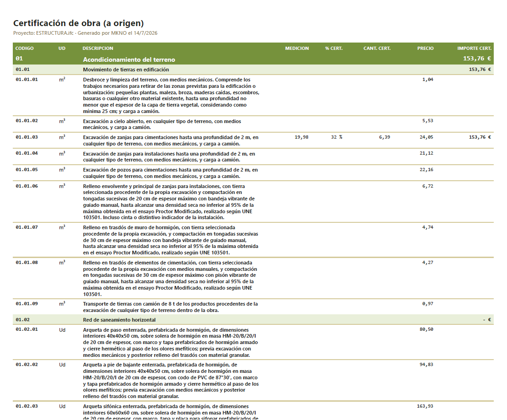Click price 4,27
Image resolution: width=507 pixels, height=420 pixels.
pyautogui.click(x=427, y=263)
